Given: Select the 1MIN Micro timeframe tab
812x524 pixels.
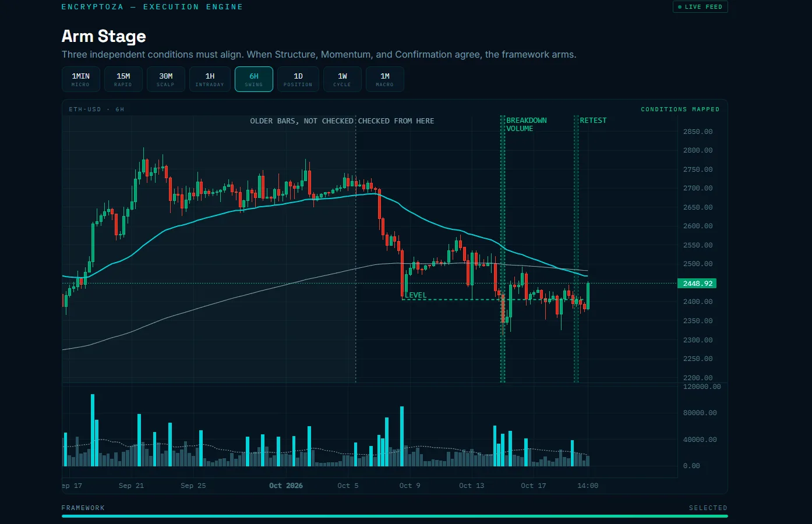Looking at the screenshot, I should coord(81,79).
